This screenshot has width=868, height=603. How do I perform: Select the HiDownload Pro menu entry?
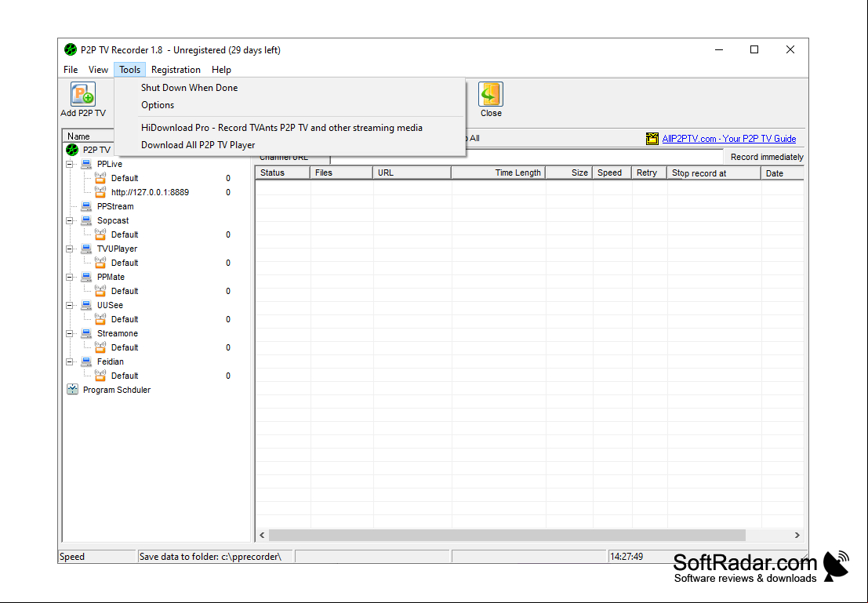point(290,127)
